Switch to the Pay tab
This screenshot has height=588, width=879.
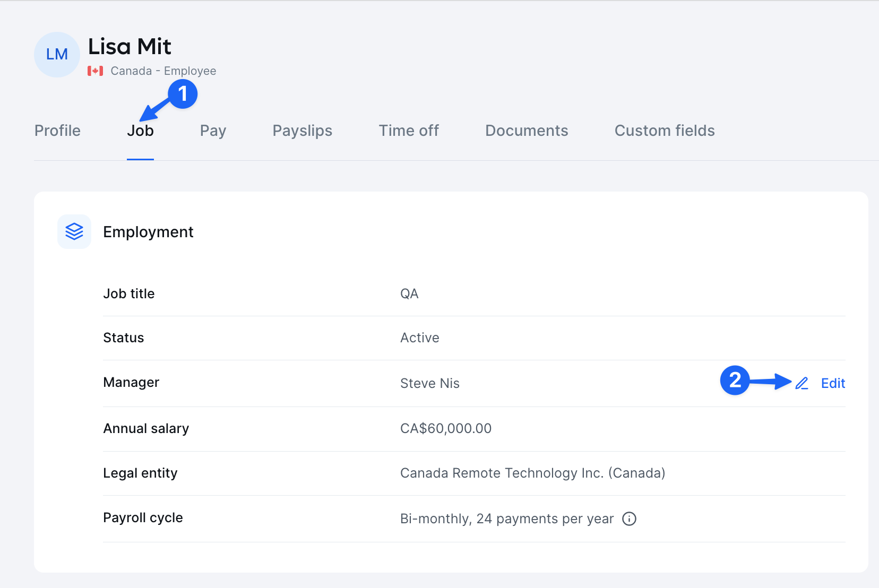[x=213, y=131]
